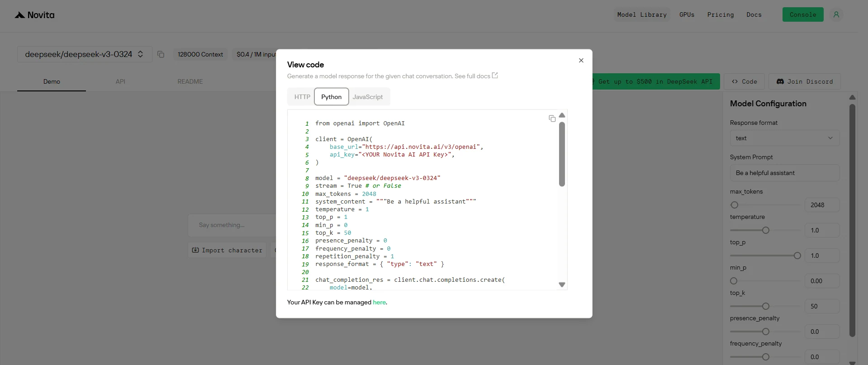Click the repetition_penalty code line
The image size is (868, 365).
[355, 256]
